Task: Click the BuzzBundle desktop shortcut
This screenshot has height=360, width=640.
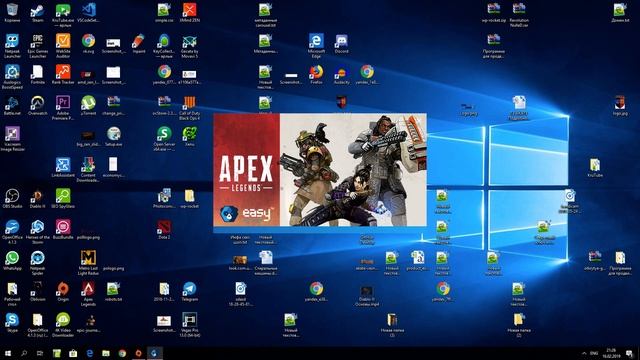Action: pyautogui.click(x=63, y=229)
